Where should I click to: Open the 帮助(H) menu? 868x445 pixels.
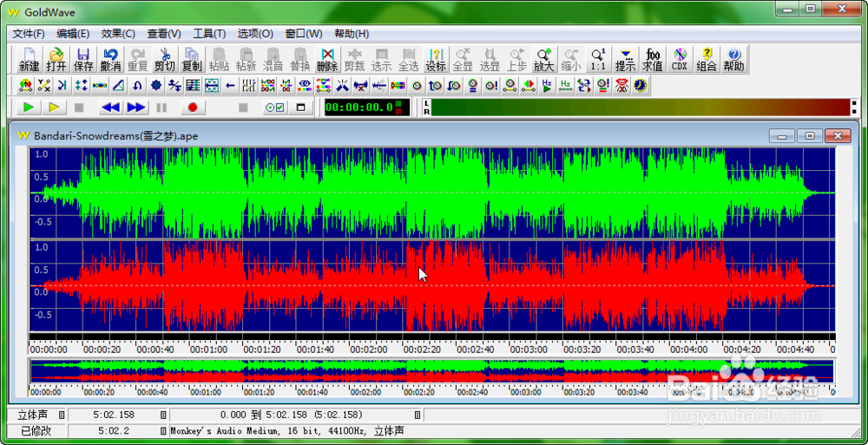(x=352, y=34)
